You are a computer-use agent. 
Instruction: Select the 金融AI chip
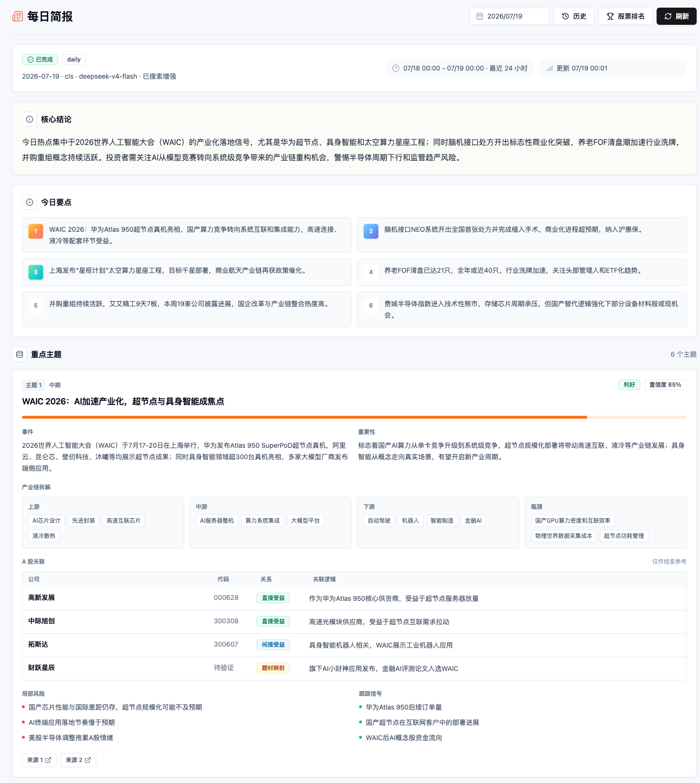[474, 521]
